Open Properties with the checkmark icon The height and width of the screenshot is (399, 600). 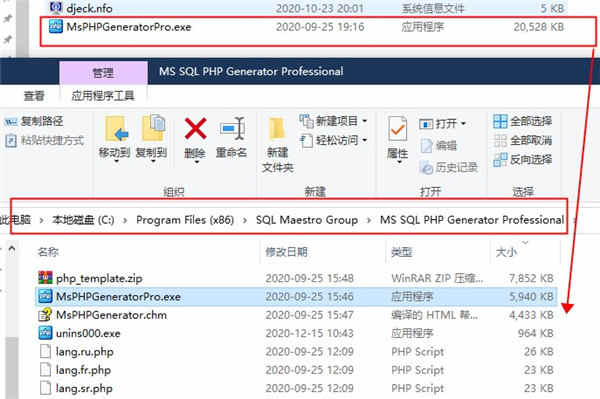(397, 129)
